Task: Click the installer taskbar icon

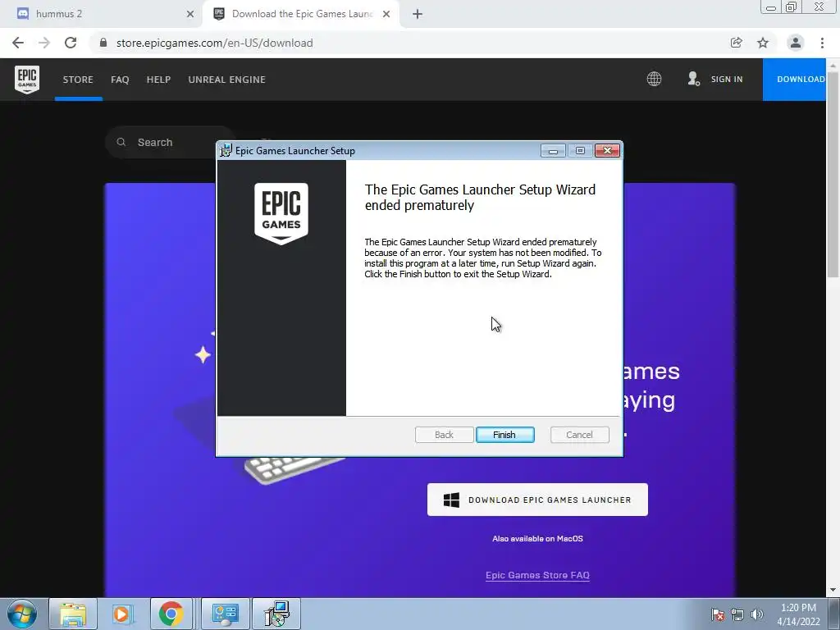Action: point(276,614)
